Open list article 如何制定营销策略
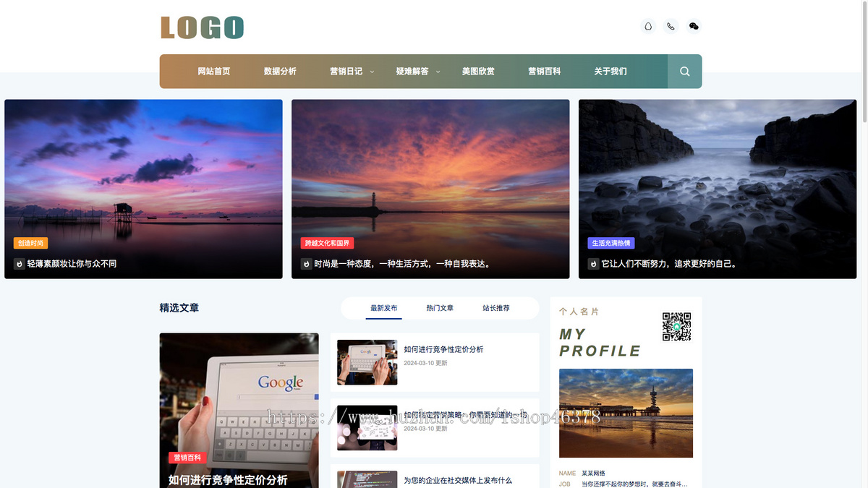Image resolution: width=868 pixels, height=488 pixels. coord(466,415)
